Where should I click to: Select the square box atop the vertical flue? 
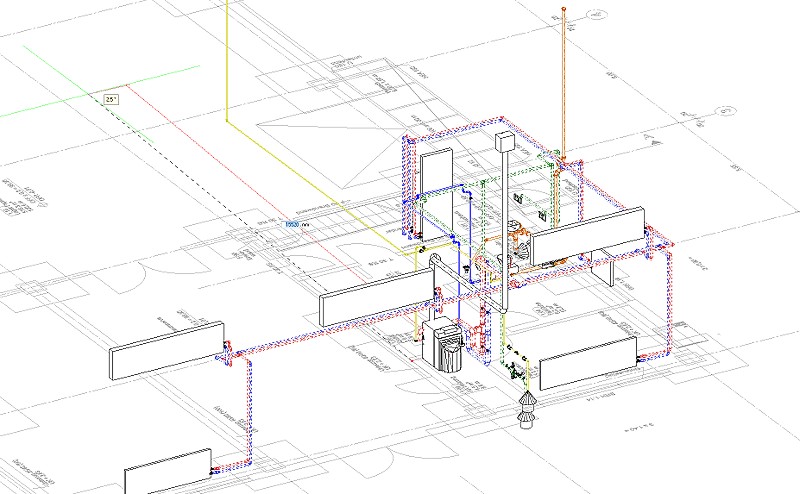coord(507,141)
